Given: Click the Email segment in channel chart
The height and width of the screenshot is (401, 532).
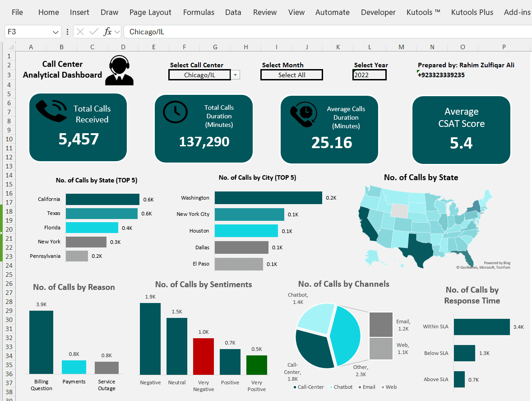Looking at the screenshot, I should [381, 325].
